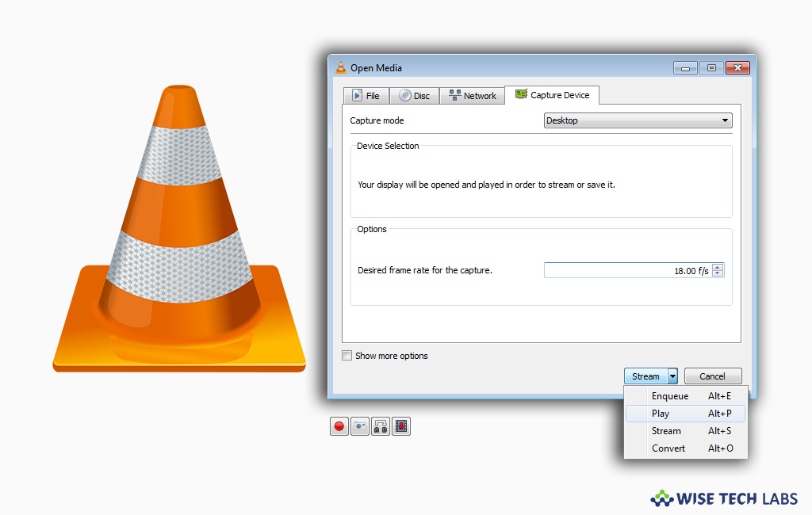Select the Capture Device tab

tap(552, 95)
